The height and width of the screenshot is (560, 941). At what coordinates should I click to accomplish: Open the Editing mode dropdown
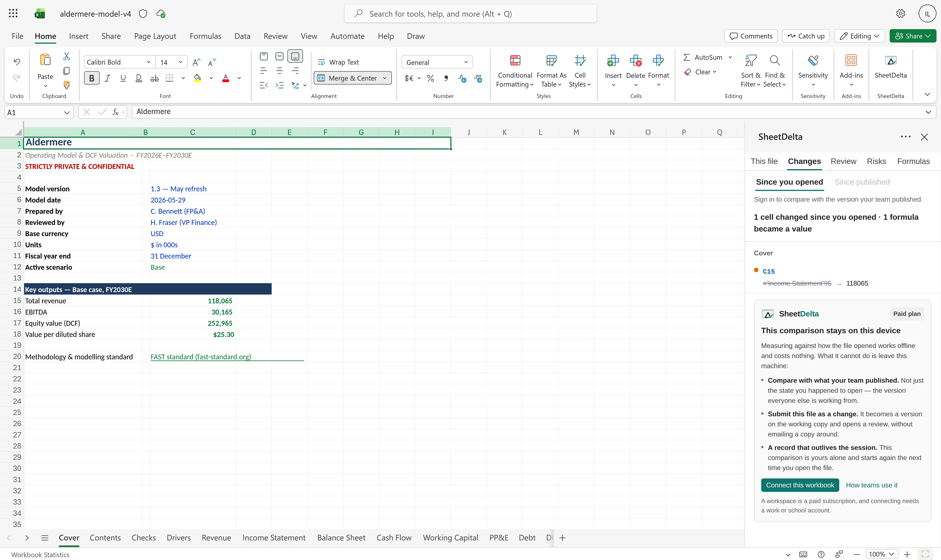tap(859, 36)
